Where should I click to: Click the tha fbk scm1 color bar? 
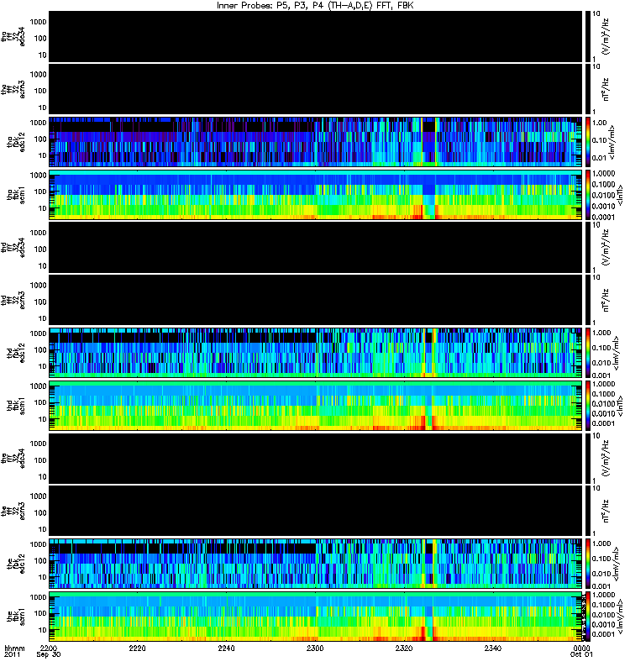click(587, 194)
